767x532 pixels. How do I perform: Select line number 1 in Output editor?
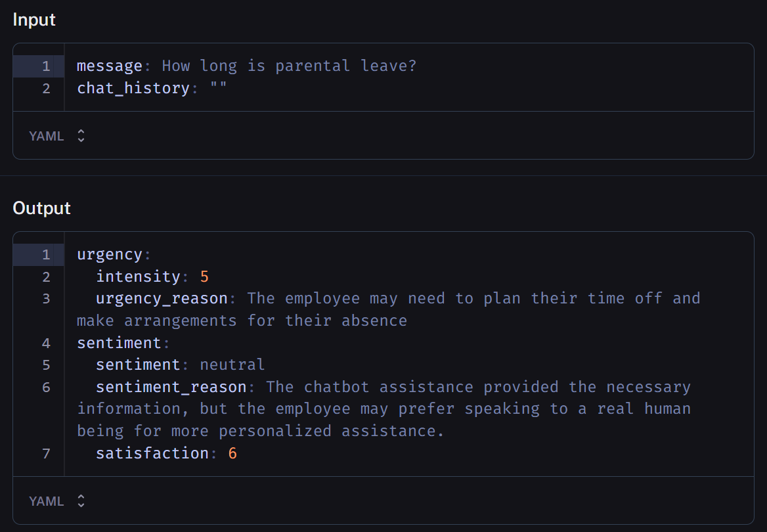click(46, 255)
